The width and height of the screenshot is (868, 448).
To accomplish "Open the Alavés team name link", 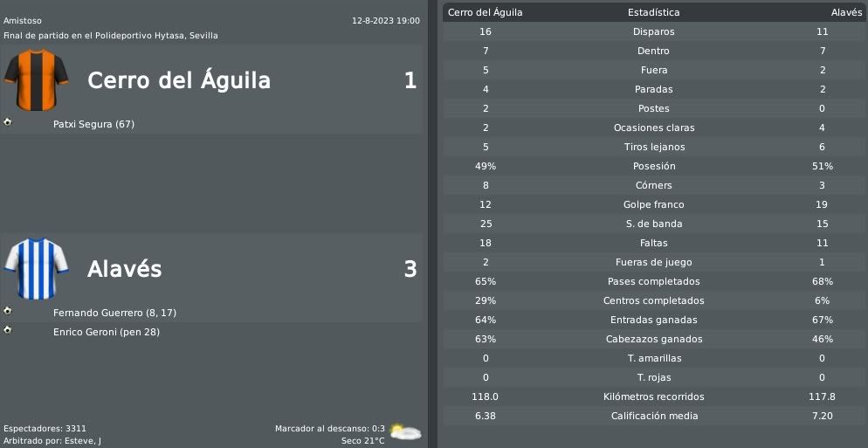I will 125,269.
